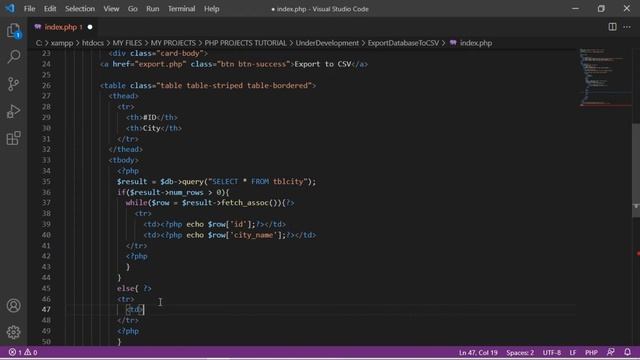Click the "card-body" class string on line 23
Viewport: 640px width, 360px height.
click(180, 53)
